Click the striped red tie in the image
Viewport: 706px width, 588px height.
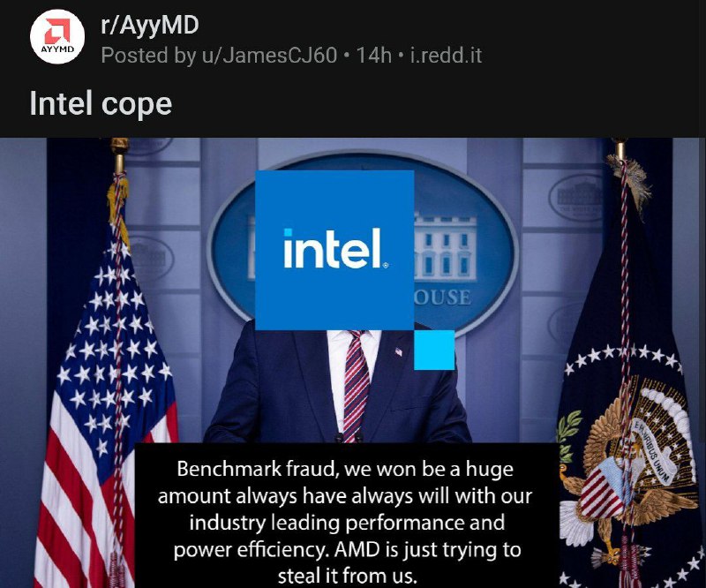356,385
